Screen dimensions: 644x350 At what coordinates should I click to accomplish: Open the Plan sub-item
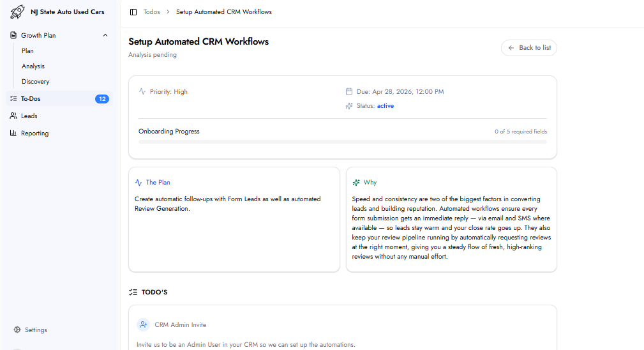[x=27, y=50]
